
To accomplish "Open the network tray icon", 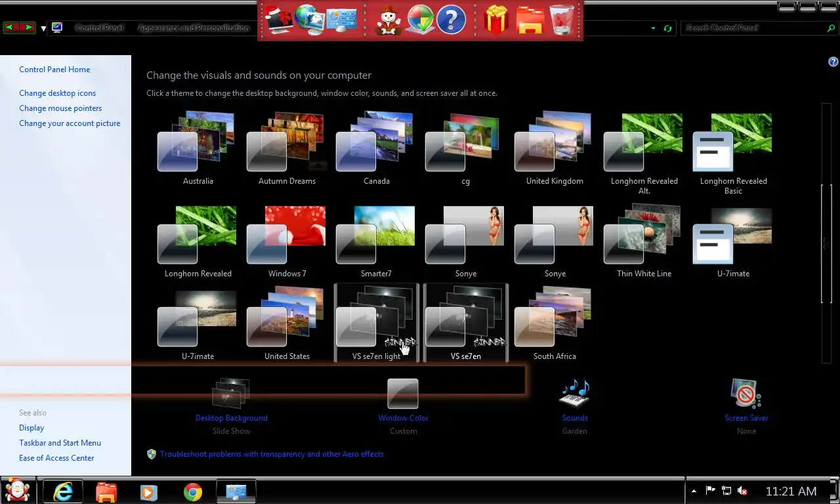I will click(726, 491).
